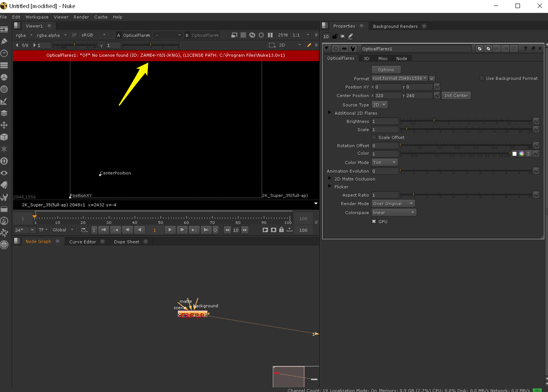The image size is (548, 392).
Task: Click the Init Center button
Action: pos(456,95)
